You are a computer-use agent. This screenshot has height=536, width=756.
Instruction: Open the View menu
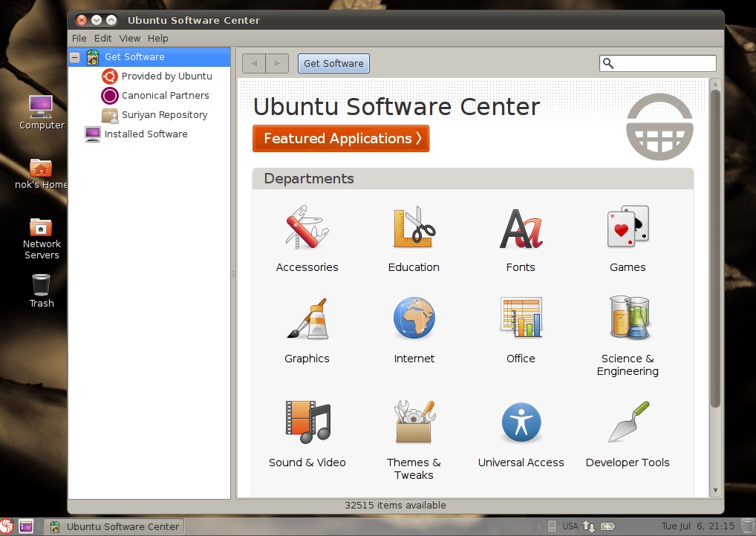tap(129, 38)
